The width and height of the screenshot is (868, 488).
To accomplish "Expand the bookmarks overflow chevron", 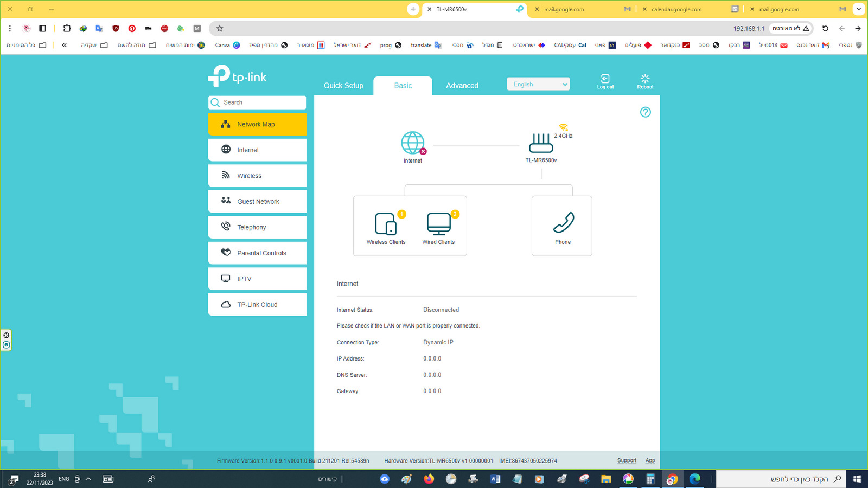I will click(x=64, y=46).
